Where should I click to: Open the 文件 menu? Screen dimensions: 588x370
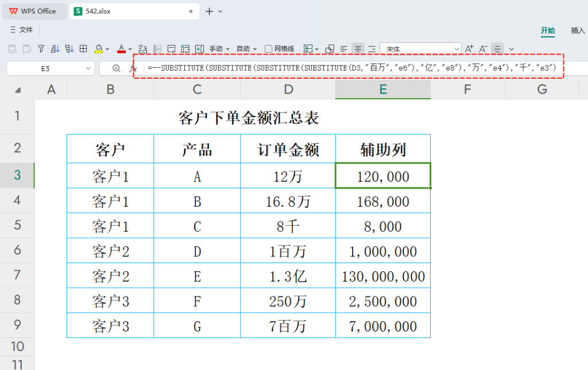point(21,30)
